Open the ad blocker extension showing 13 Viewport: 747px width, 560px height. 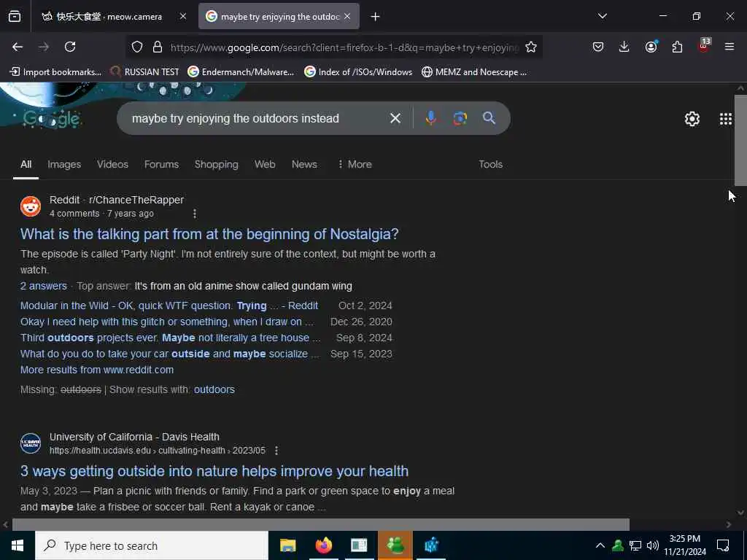[x=704, y=46]
